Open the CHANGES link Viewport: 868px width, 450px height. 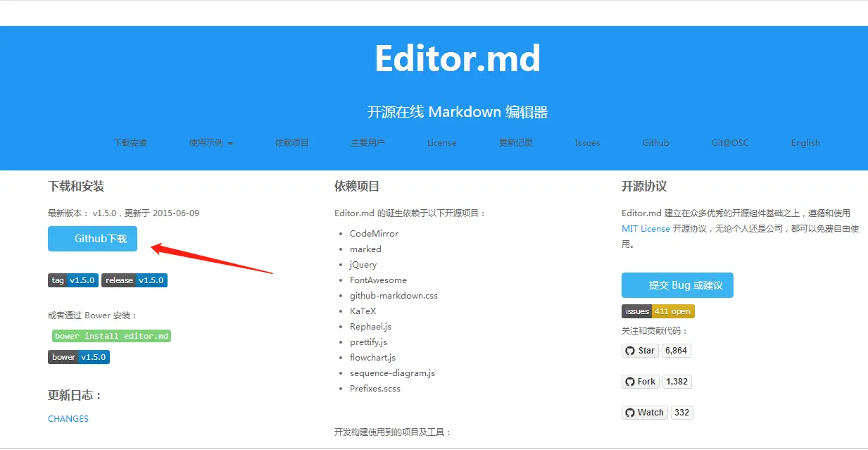tap(68, 418)
